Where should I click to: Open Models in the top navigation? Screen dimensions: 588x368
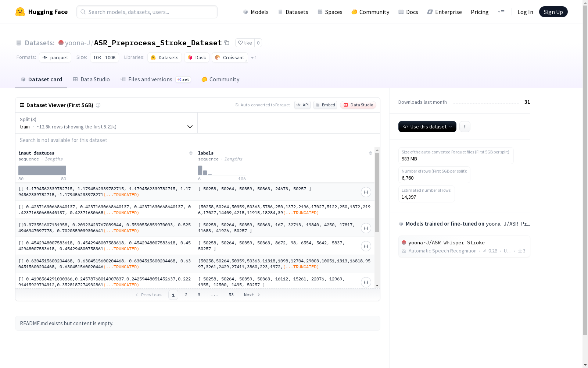click(x=256, y=12)
